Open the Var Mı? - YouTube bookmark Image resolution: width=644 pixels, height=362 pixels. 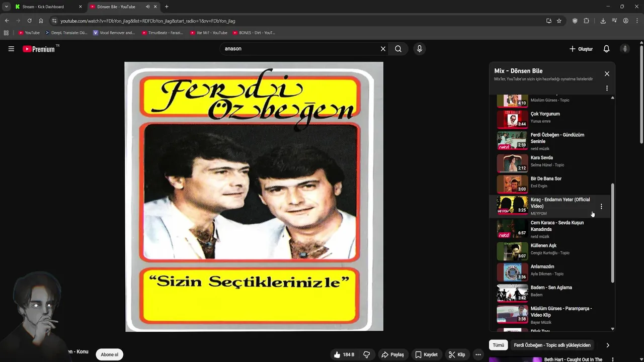tap(208, 33)
